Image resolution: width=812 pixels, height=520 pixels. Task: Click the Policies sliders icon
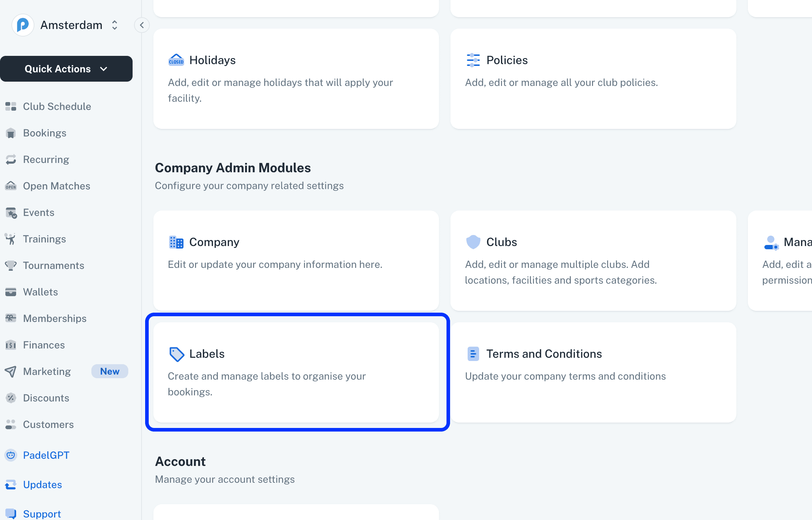[473, 60]
